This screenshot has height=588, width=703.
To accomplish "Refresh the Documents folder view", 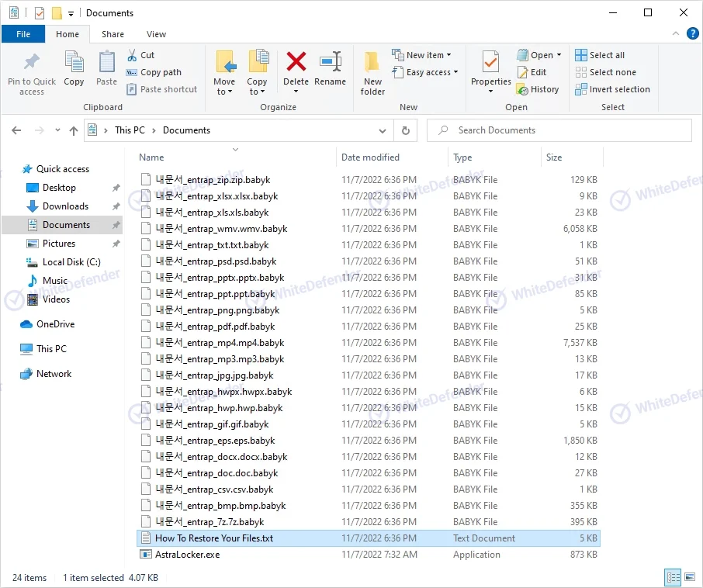I will coord(405,130).
